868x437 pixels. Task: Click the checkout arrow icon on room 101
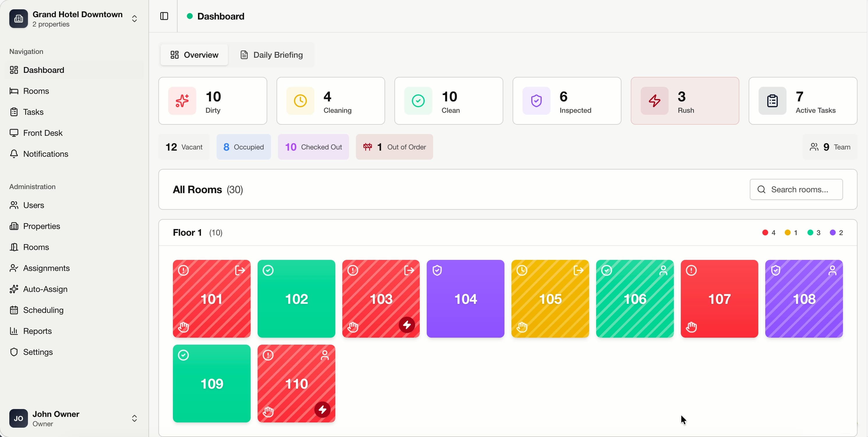point(240,270)
